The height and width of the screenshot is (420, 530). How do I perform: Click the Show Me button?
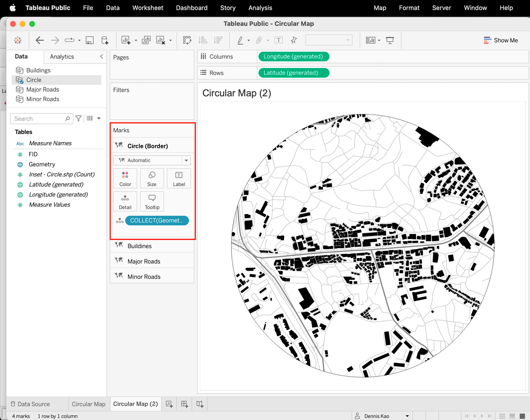[x=501, y=40]
